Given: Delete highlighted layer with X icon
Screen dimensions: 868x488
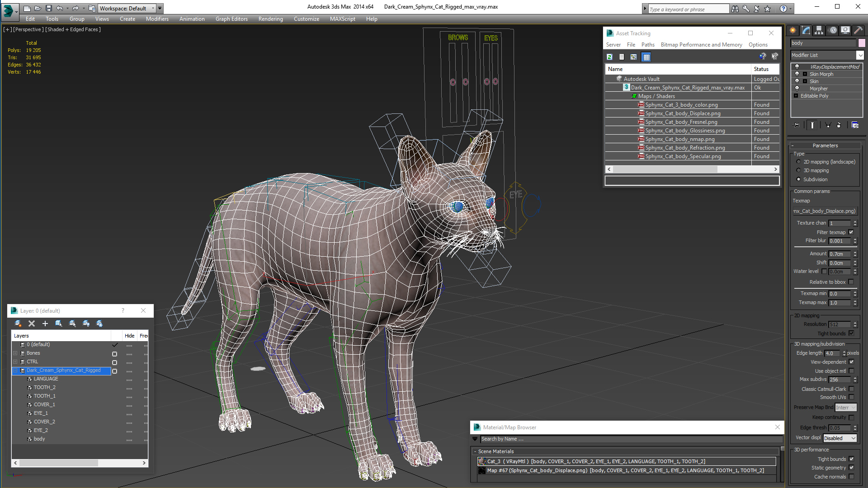Looking at the screenshot, I should click(x=32, y=324).
